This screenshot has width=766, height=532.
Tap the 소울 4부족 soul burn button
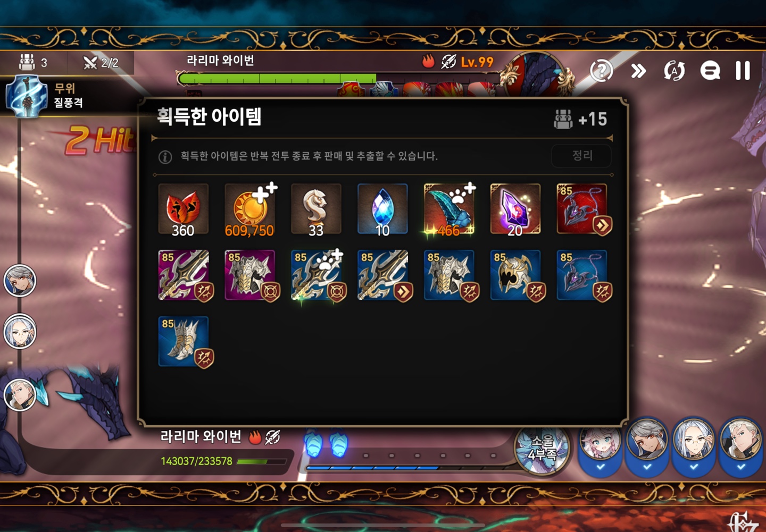(x=541, y=449)
